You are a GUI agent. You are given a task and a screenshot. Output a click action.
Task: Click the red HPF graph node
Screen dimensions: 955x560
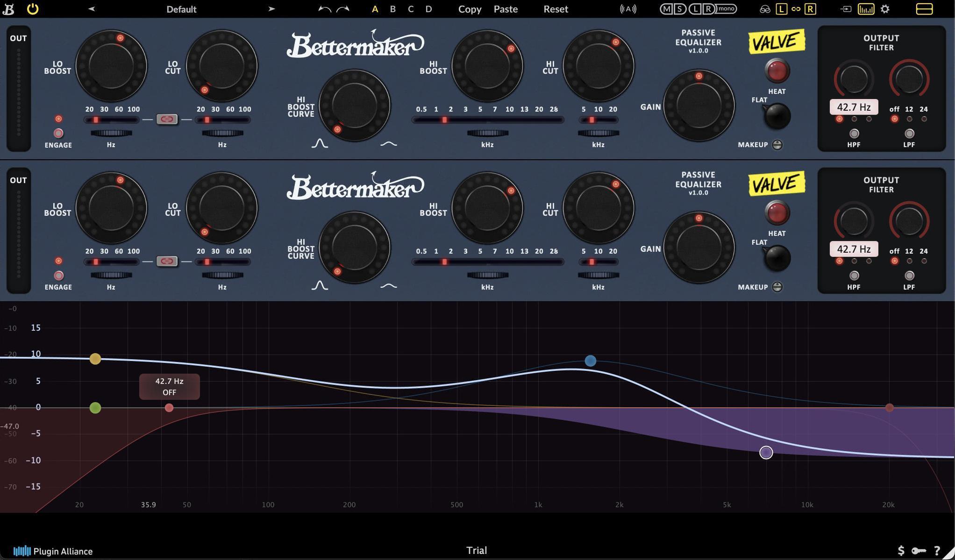[x=169, y=408]
